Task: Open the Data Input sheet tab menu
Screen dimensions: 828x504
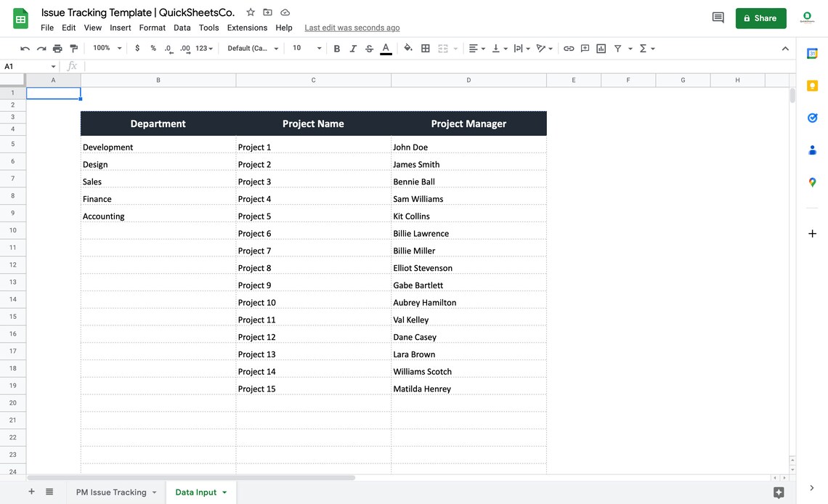Action: click(224, 492)
